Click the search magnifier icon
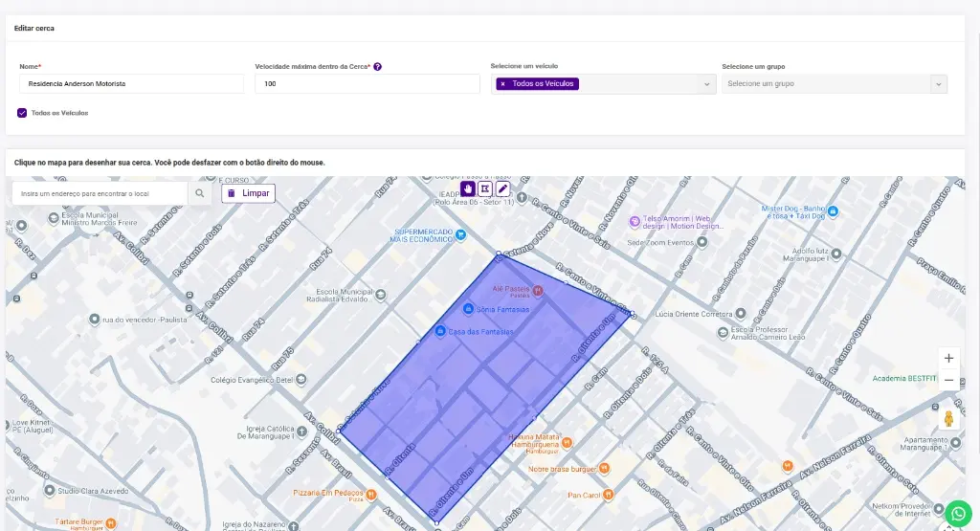The height and width of the screenshot is (531, 980). pos(199,193)
